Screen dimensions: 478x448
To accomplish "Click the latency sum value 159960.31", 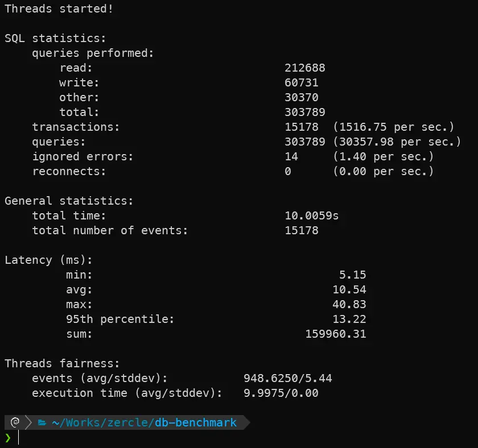I will pyautogui.click(x=336, y=334).
